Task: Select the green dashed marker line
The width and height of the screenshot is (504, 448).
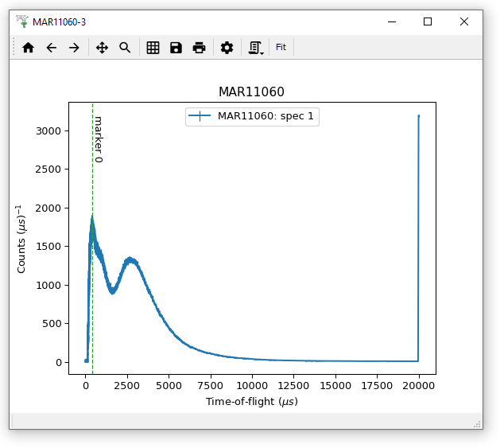Action: tap(93, 318)
